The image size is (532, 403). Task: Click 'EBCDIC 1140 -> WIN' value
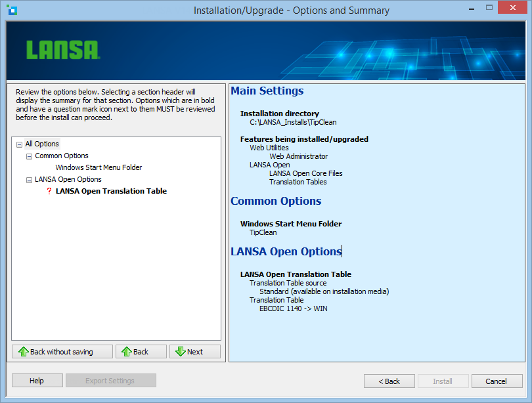294,308
